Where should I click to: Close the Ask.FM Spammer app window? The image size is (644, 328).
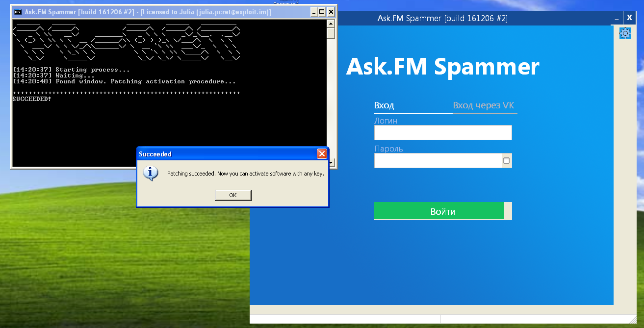(630, 17)
